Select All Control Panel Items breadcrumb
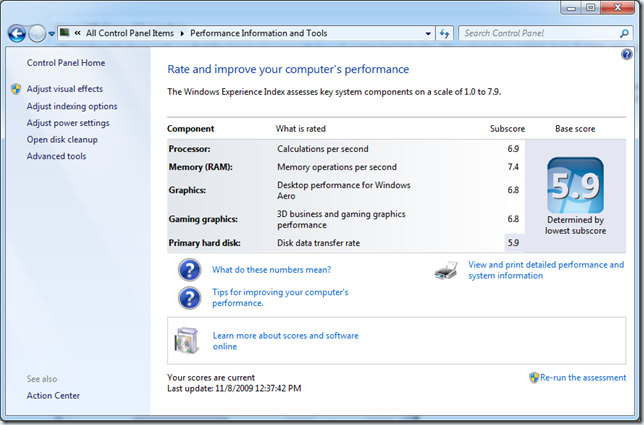Screen dimensions: 644x425 [130, 33]
